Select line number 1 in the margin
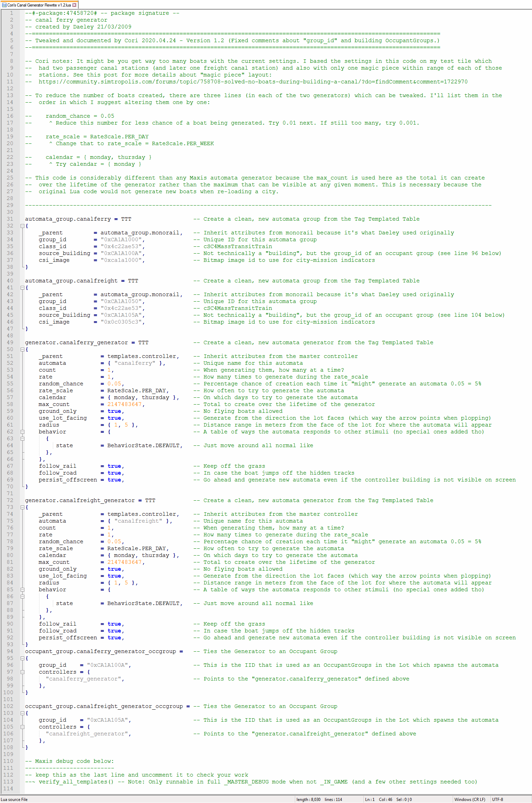532x803 pixels. click(x=11, y=13)
